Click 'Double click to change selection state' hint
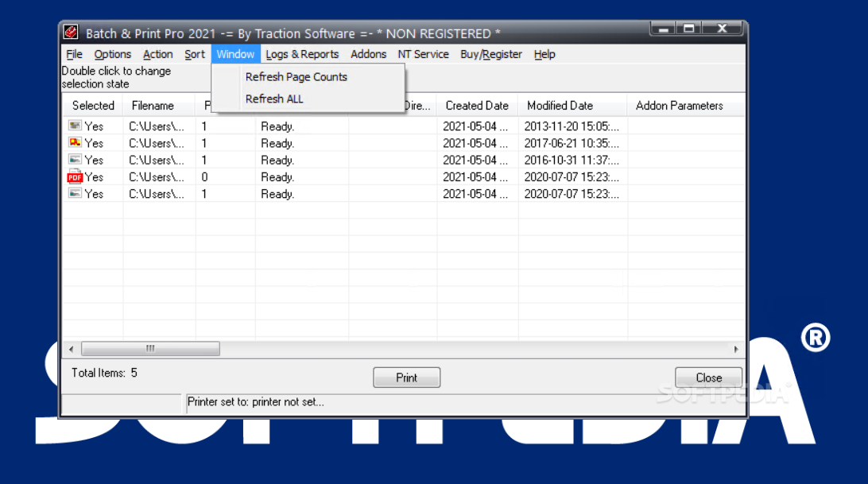This screenshot has width=868, height=484. pos(116,78)
